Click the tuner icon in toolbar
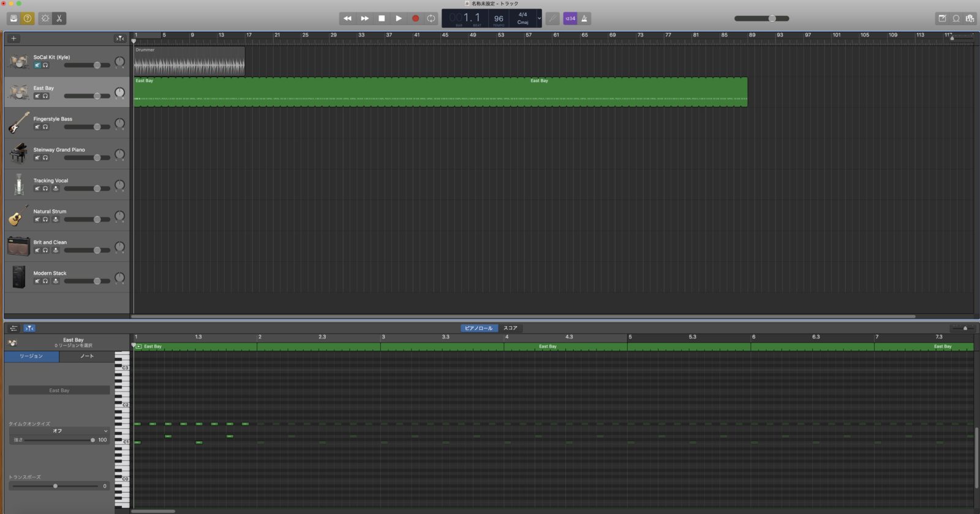 552,18
